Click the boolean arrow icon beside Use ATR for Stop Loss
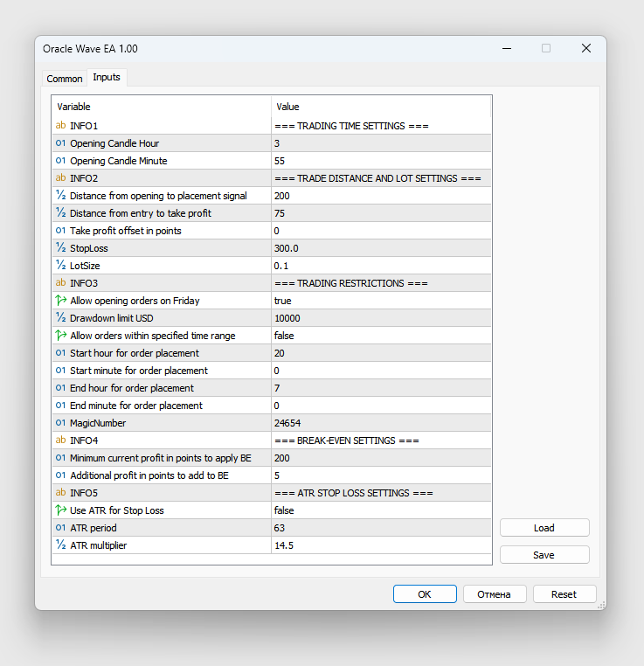This screenshot has width=644, height=666. pyautogui.click(x=61, y=510)
